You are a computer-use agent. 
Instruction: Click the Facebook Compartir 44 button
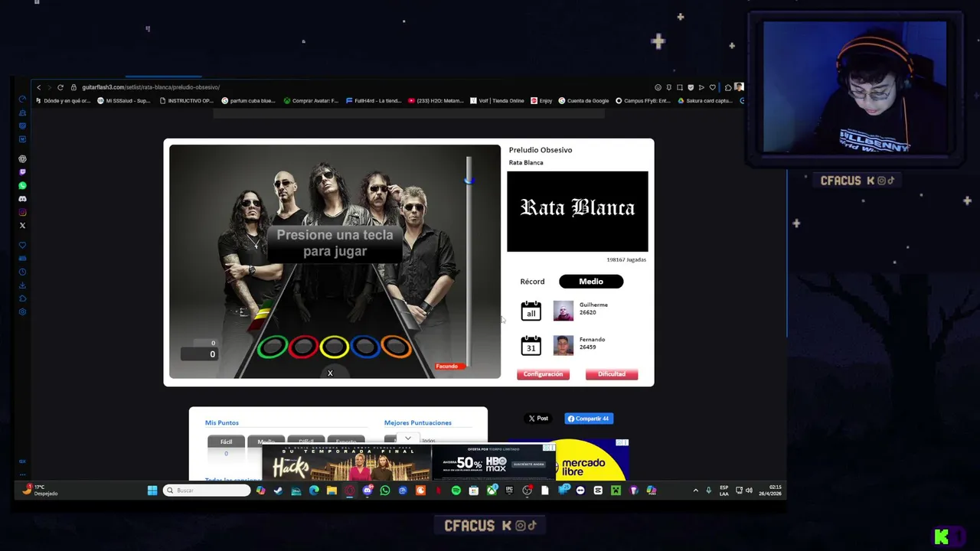589,419
